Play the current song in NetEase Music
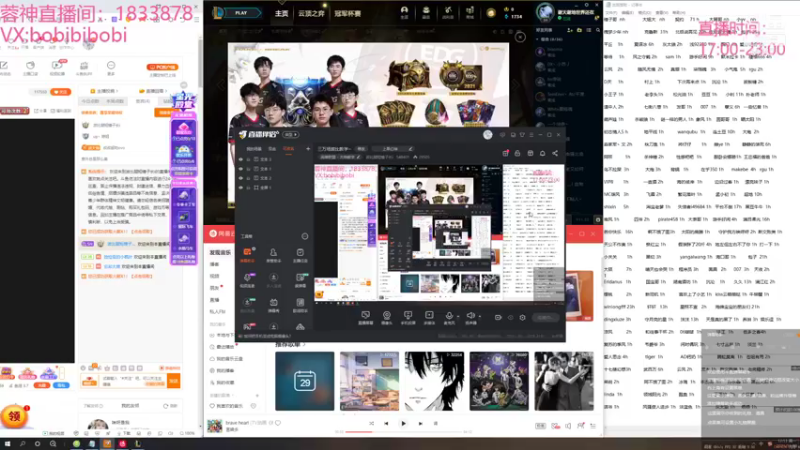 [403, 423]
